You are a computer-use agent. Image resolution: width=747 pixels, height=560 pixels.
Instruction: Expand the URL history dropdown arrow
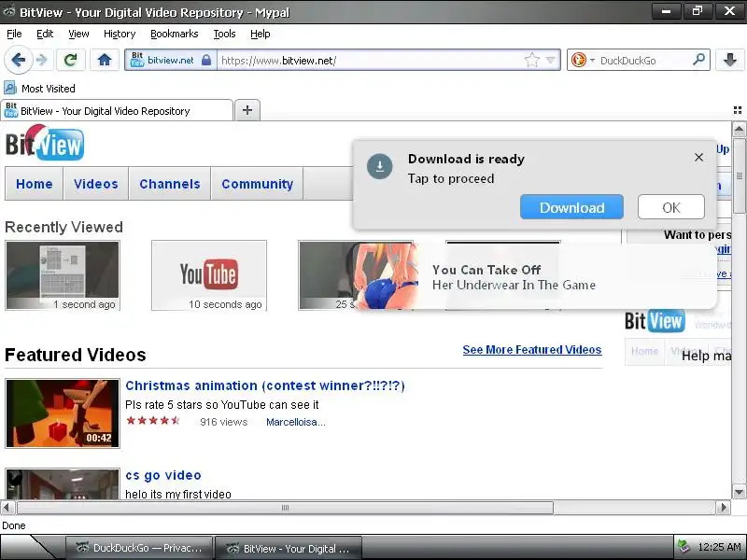[x=551, y=60]
